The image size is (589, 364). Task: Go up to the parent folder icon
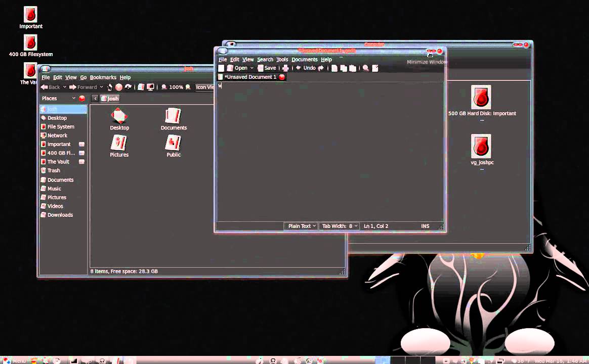pos(110,87)
